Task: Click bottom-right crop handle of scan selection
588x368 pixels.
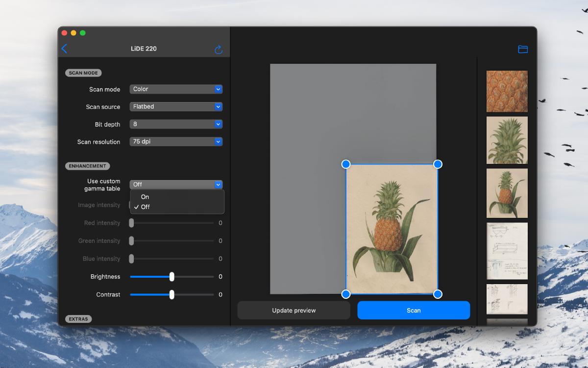Action: click(438, 294)
